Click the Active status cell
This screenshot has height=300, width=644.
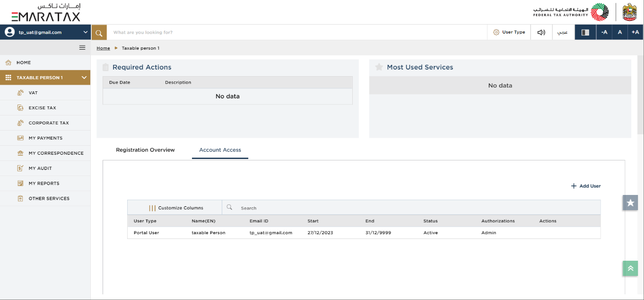(x=431, y=233)
